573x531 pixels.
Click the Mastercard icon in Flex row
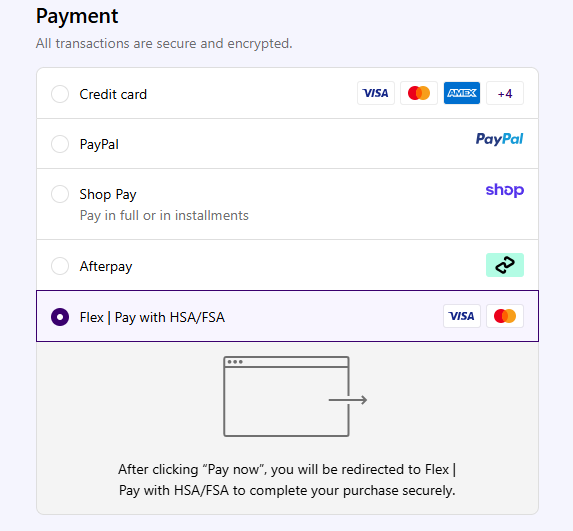point(505,316)
